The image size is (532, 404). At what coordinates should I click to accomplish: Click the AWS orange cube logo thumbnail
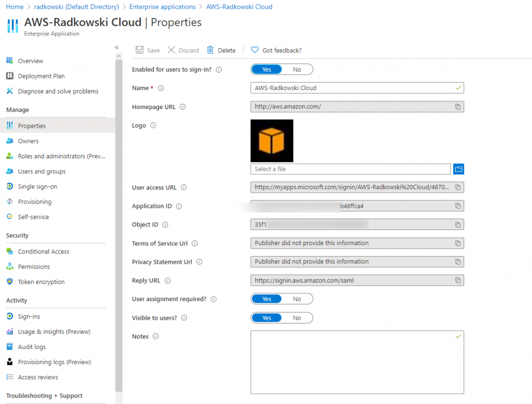point(272,141)
